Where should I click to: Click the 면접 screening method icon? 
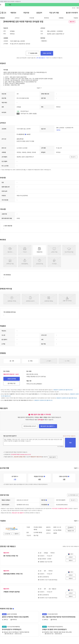(30, 361)
